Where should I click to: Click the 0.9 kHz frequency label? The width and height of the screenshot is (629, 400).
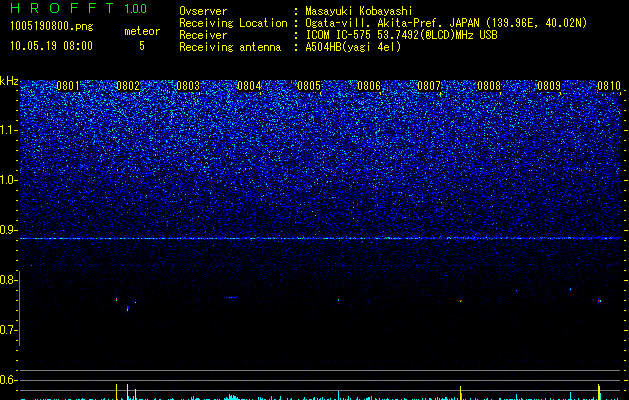coord(9,230)
